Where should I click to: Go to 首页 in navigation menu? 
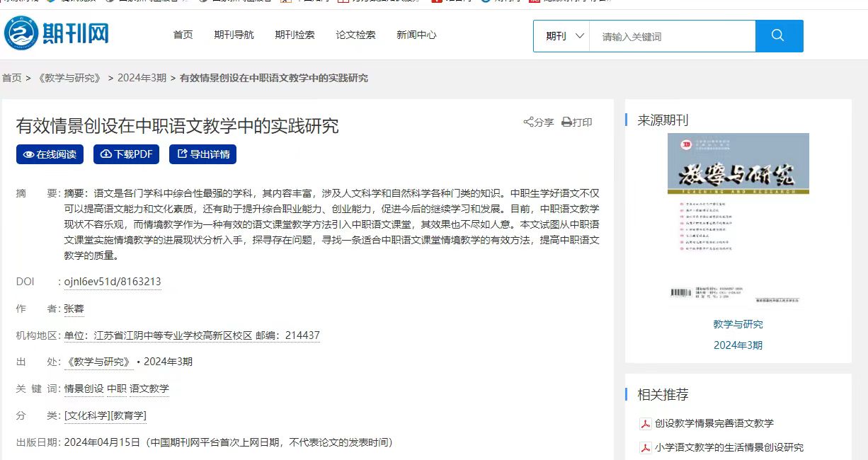[x=183, y=35]
